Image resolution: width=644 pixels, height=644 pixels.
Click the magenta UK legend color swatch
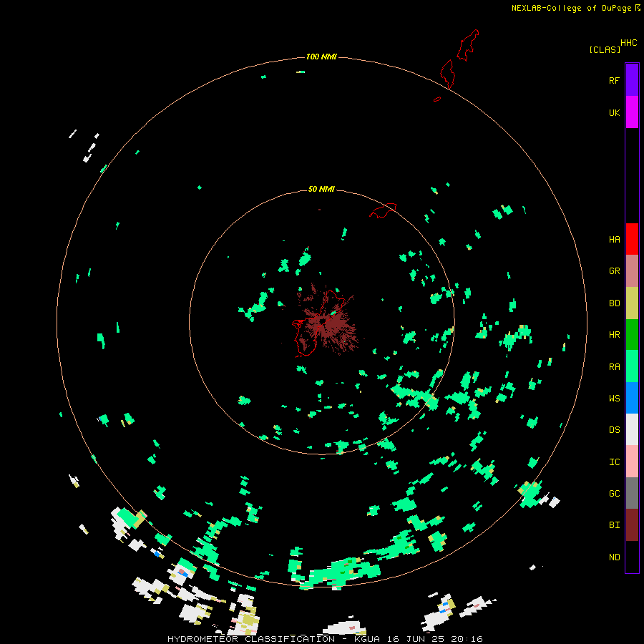point(632,112)
